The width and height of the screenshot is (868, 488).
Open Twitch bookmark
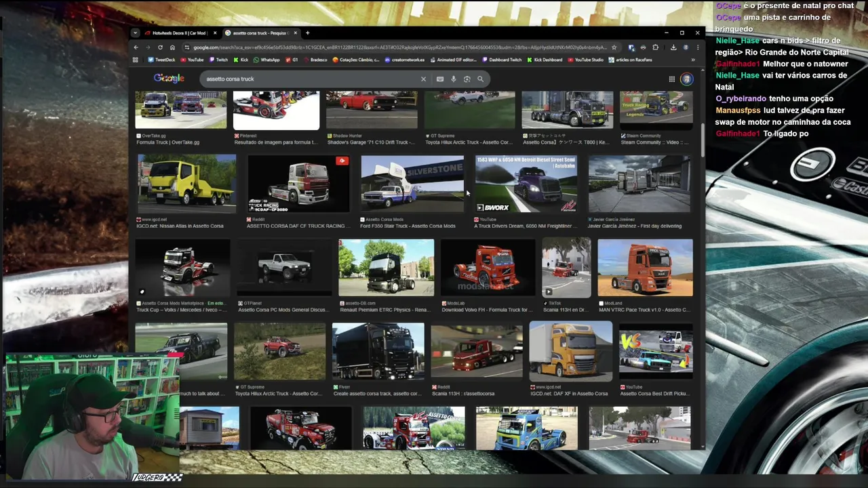click(218, 60)
